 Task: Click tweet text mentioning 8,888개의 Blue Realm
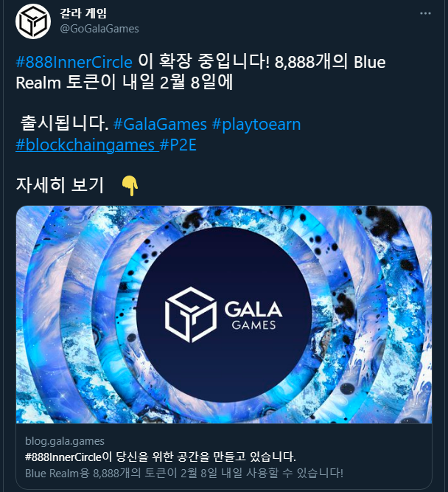click(200, 72)
